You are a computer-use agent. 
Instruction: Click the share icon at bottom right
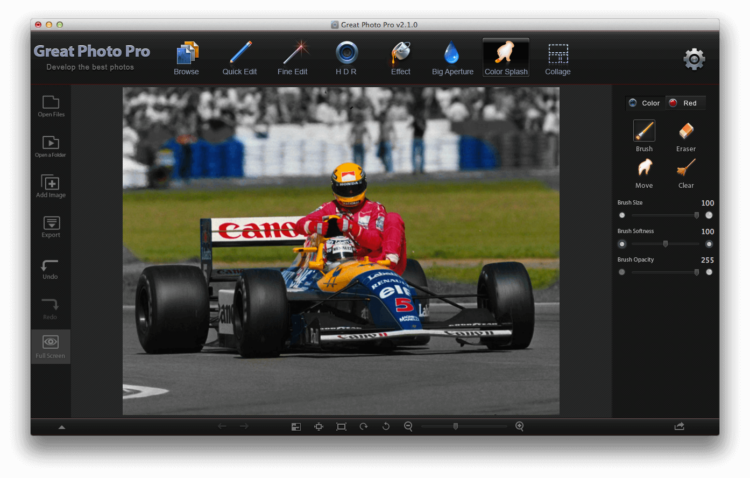679,426
